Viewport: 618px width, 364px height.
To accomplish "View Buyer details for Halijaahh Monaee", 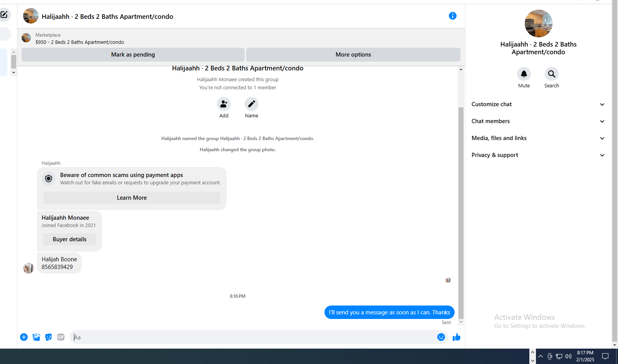I will (70, 239).
